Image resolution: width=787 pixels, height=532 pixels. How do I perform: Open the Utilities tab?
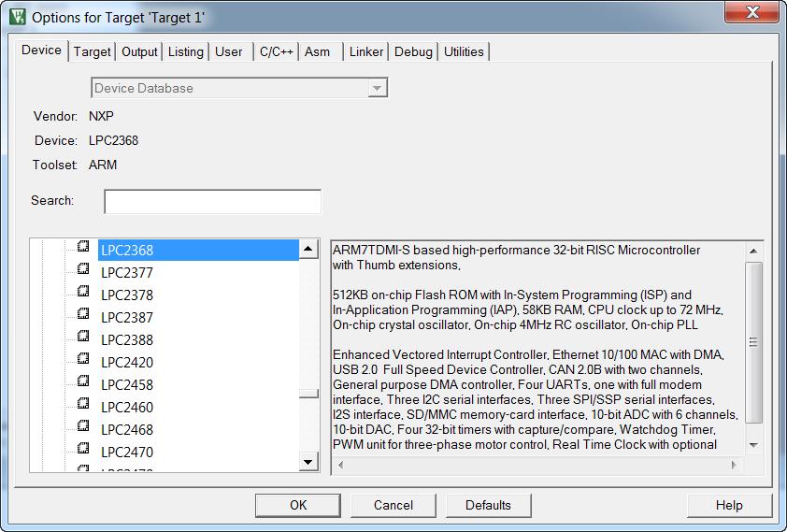[464, 51]
